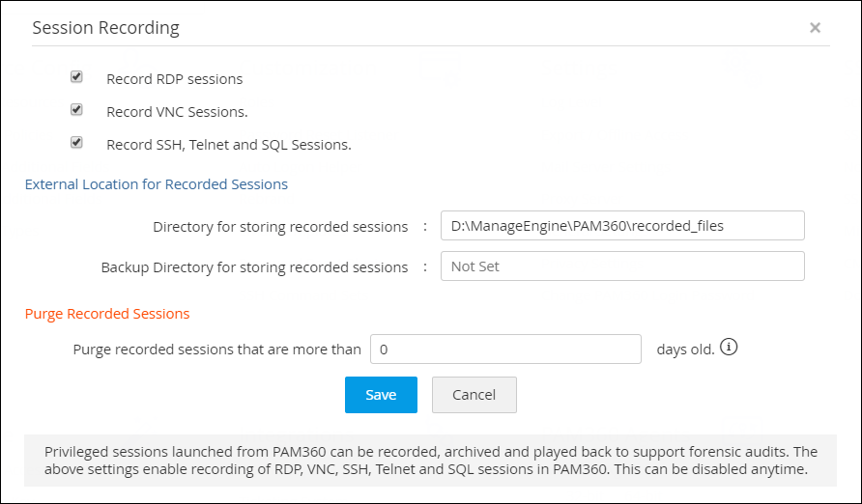
Task: Click the Purge recorded sessions older than label
Action: tap(217, 350)
